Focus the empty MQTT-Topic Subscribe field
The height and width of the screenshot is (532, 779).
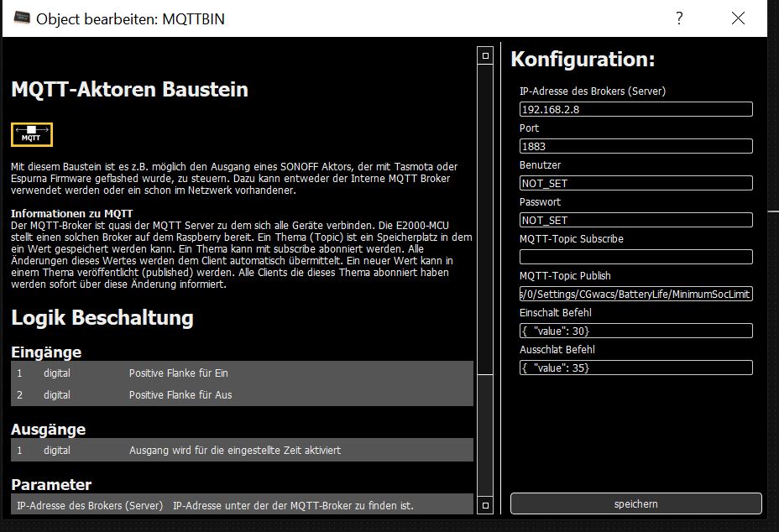coord(635,257)
